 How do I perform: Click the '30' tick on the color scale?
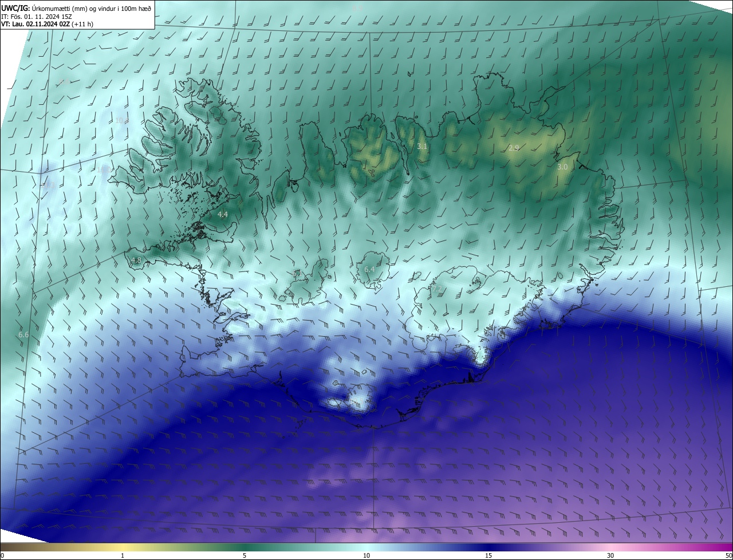pos(610,555)
